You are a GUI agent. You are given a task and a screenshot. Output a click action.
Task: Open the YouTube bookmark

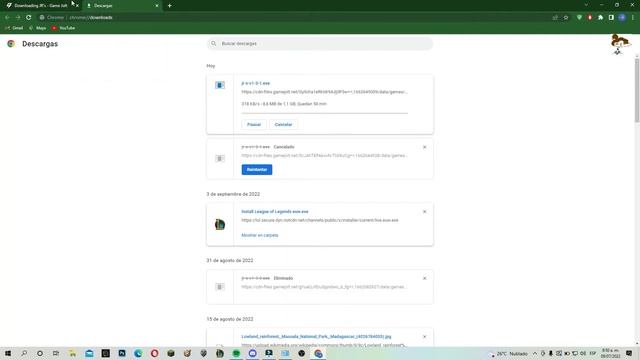63,28
